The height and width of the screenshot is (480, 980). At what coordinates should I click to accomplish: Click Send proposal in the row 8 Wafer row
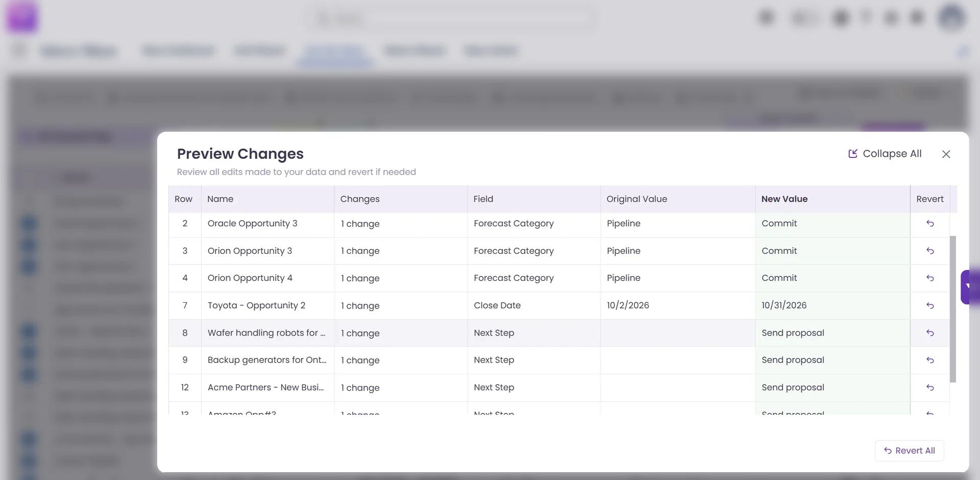tap(832, 333)
